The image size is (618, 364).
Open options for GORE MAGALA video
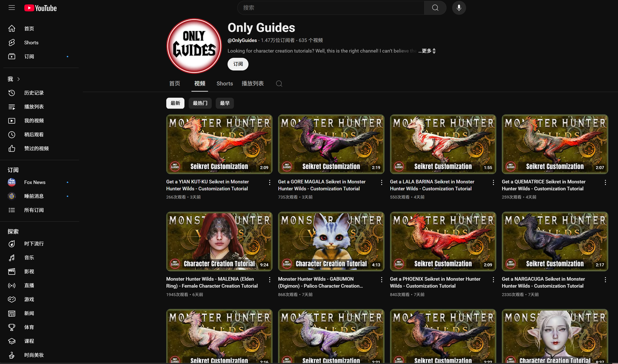click(382, 183)
